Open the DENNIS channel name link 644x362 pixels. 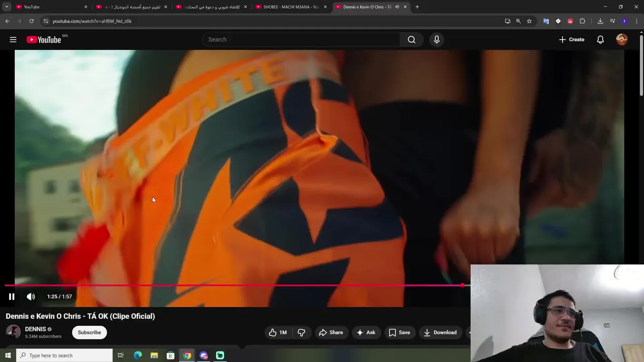tap(35, 329)
